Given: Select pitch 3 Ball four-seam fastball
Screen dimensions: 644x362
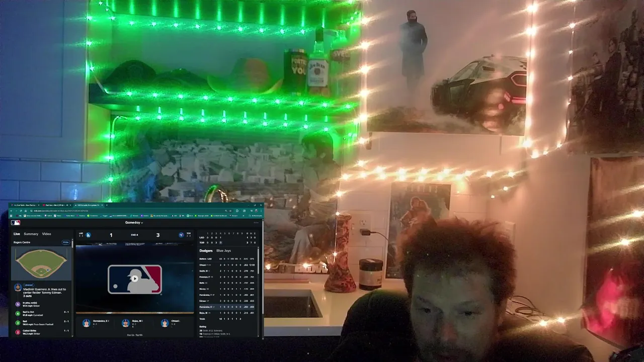Looking at the screenshot, I should coord(42,323).
